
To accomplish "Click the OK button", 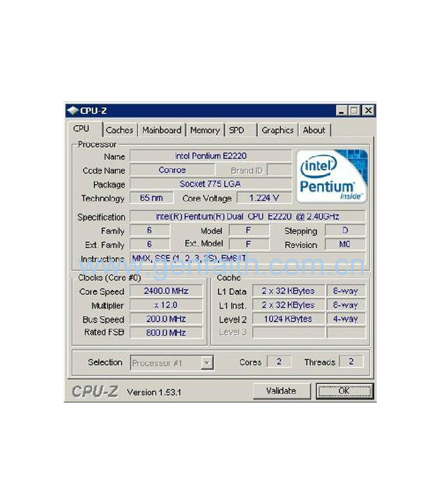I will pos(344,391).
